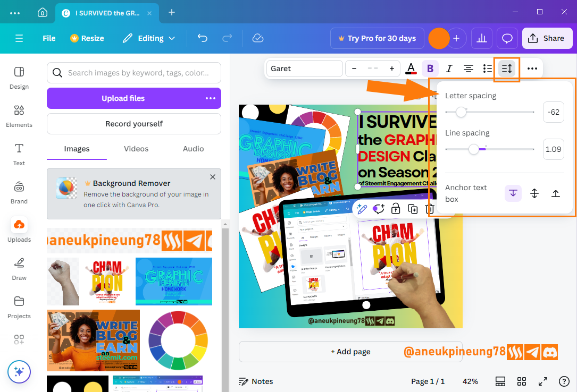This screenshot has height=392, width=577.
Task: Open the Text panel in sidebar
Action: click(x=19, y=154)
